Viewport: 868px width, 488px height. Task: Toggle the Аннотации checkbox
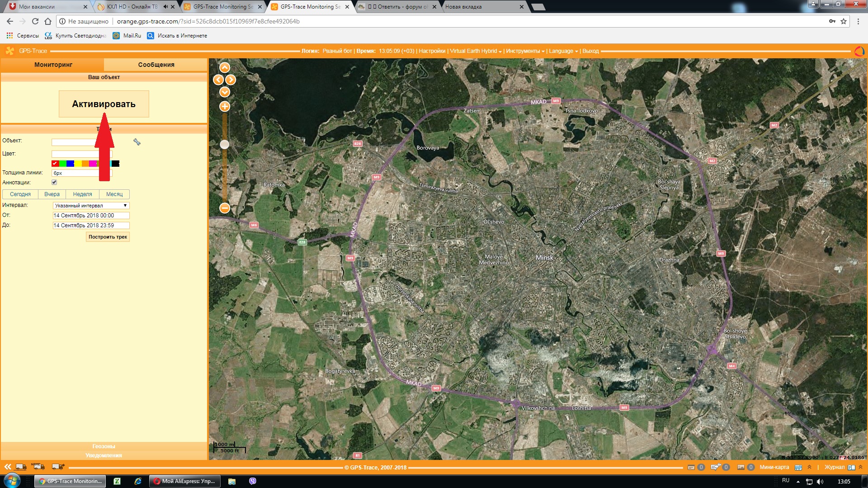[54, 182]
